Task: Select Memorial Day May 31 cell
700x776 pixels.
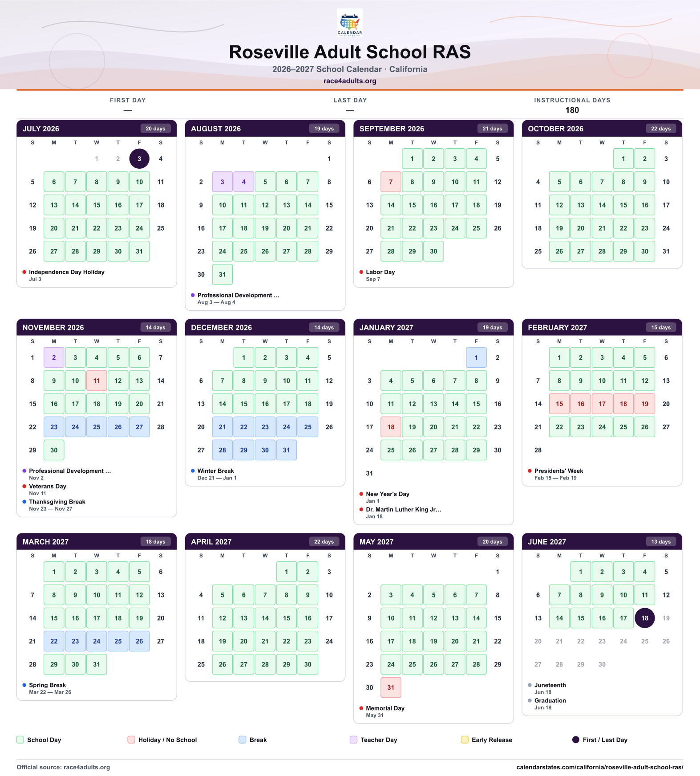Action: 391,687
